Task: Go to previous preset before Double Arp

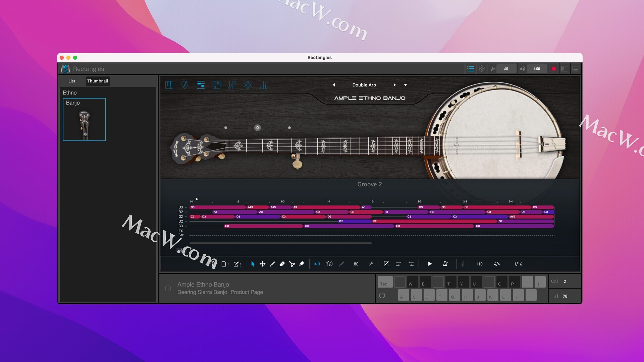Action: (x=334, y=85)
